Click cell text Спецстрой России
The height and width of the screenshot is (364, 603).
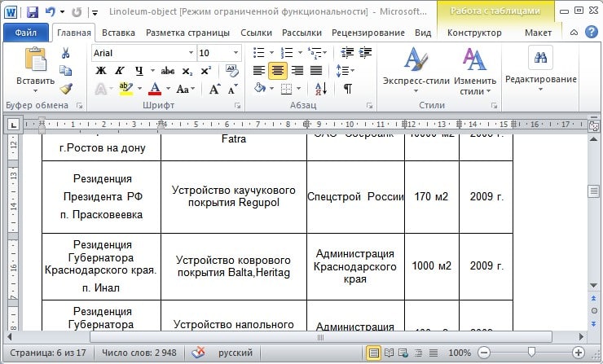(355, 197)
